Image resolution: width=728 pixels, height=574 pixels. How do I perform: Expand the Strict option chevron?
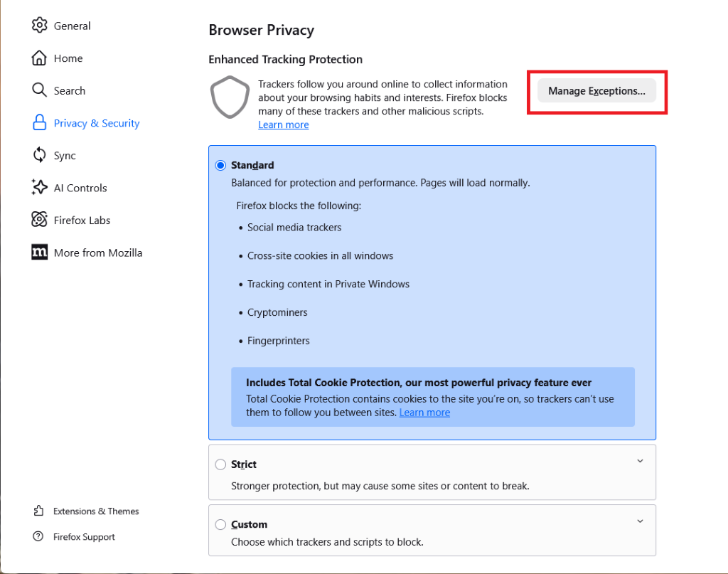(640, 461)
